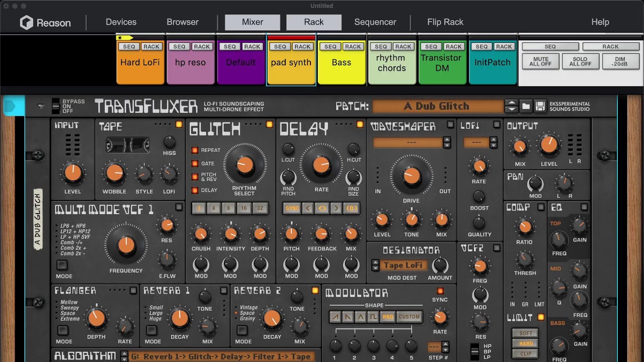Choose the CUSTOM modulator shape
Screen dimensions: 644x362
tap(409, 317)
